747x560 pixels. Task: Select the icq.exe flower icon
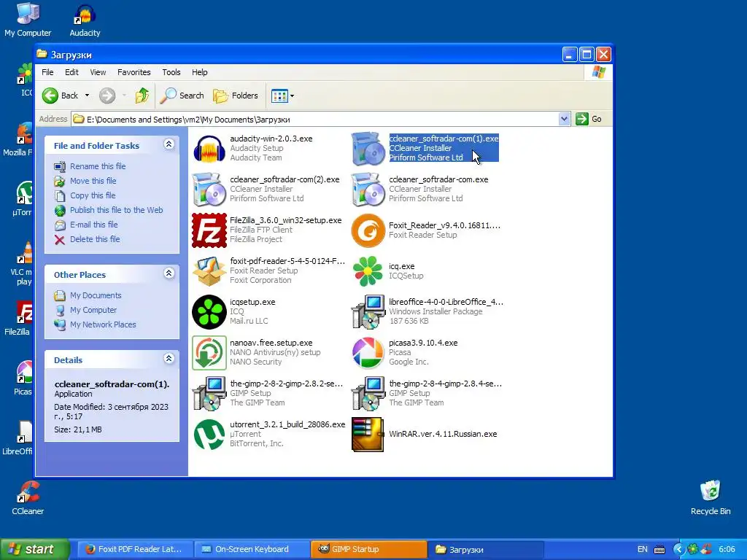pos(368,271)
